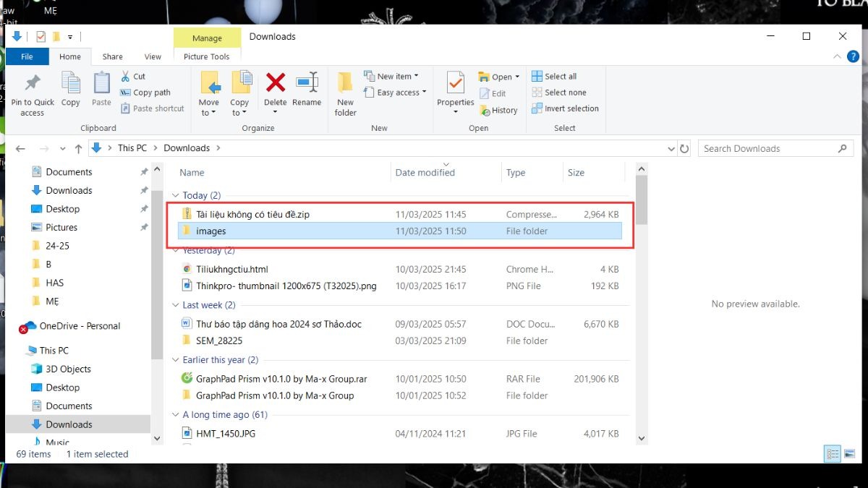This screenshot has width=868, height=488.
Task: Open the New item dropdown
Action: point(391,76)
